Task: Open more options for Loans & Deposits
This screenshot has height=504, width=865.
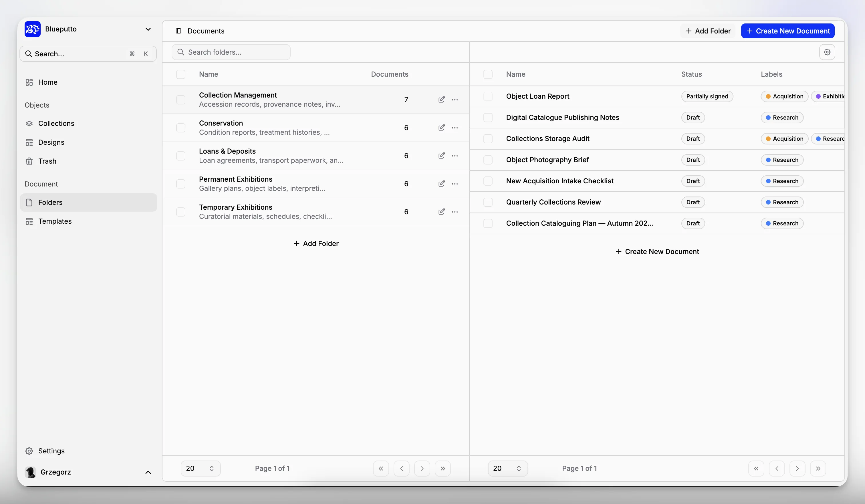Action: pos(455,156)
